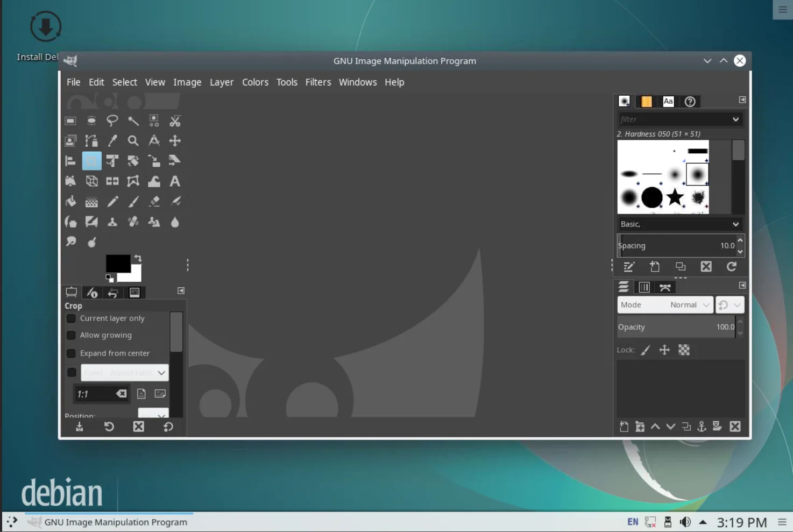
Task: Activate the Crop tool in the toolbox
Action: (x=91, y=161)
